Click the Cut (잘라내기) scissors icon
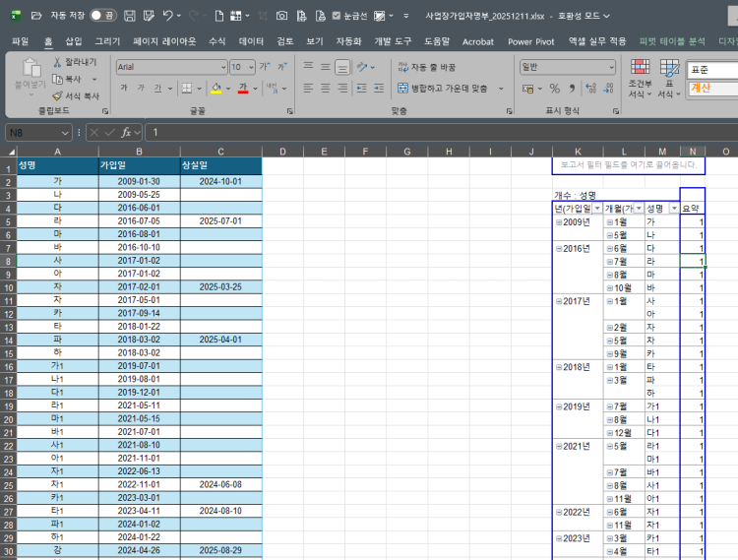This screenshot has height=560, width=738. pyautogui.click(x=57, y=62)
